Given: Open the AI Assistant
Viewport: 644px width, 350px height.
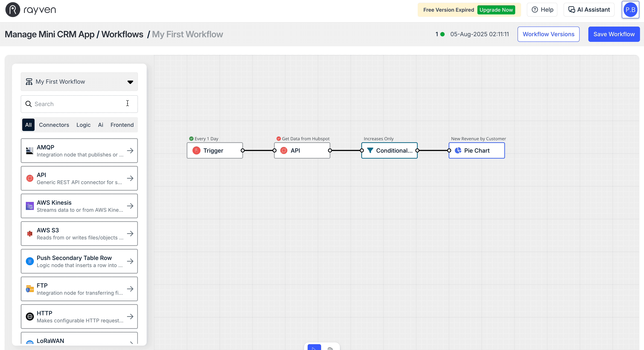Looking at the screenshot, I should pyautogui.click(x=589, y=9).
